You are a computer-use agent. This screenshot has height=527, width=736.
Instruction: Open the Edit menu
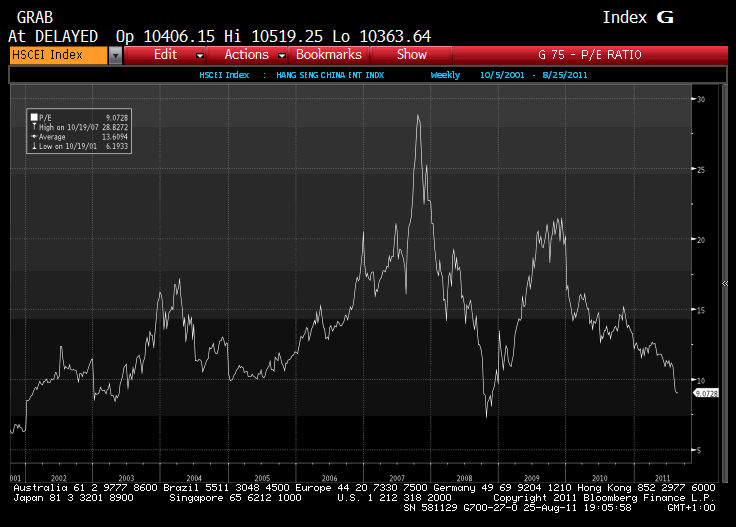(x=165, y=55)
